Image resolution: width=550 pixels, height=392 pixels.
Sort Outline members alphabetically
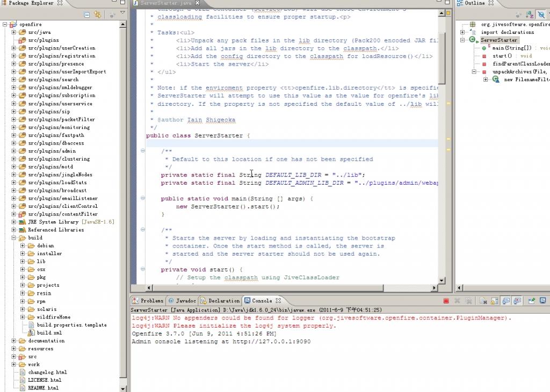point(530,15)
